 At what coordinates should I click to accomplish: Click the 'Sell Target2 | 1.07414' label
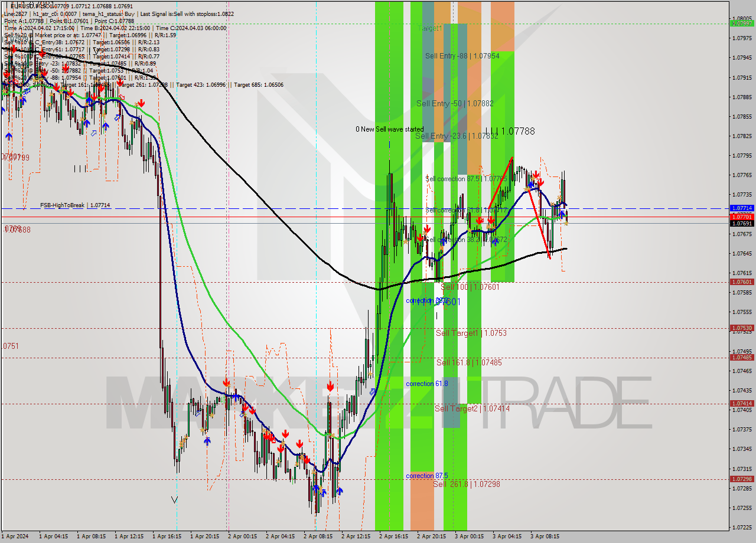(x=472, y=408)
